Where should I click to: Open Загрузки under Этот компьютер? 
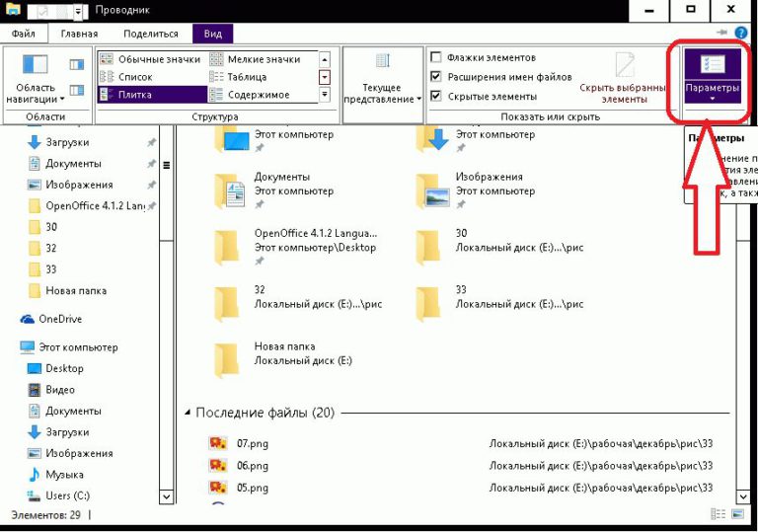pos(58,432)
